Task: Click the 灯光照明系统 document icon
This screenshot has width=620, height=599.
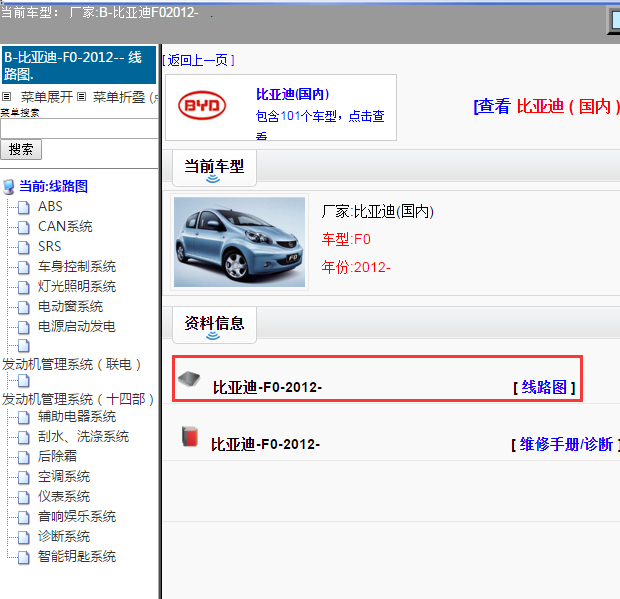Action: (x=23, y=287)
